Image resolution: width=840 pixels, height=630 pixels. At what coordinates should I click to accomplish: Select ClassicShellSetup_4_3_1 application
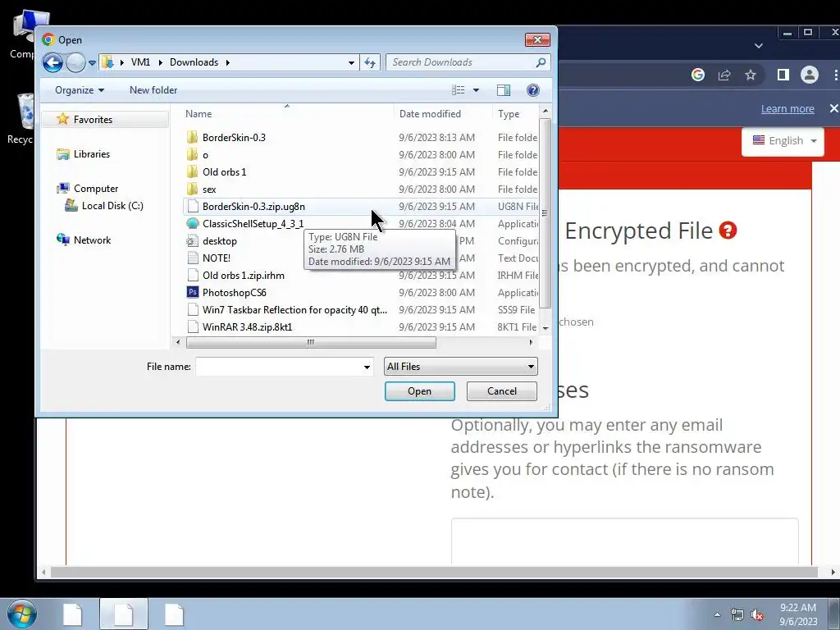[x=253, y=223]
